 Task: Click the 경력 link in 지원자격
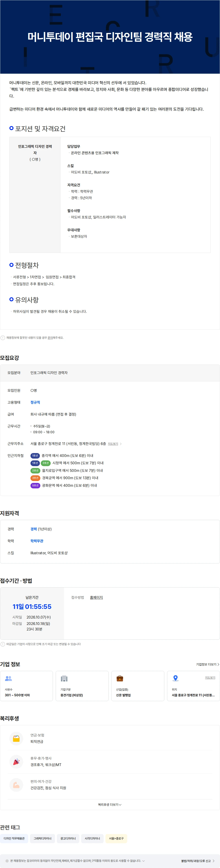(33, 529)
